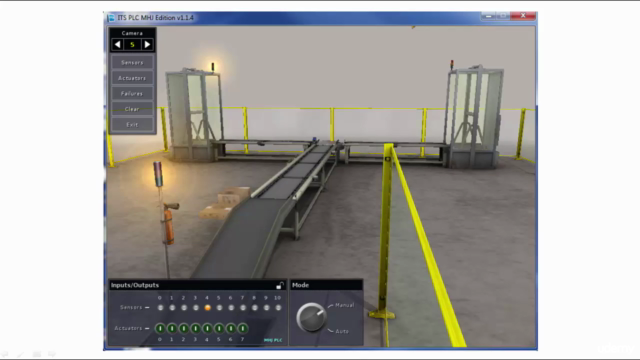Exit the simulation
Screen dimensions: 640x360
pos(132,124)
